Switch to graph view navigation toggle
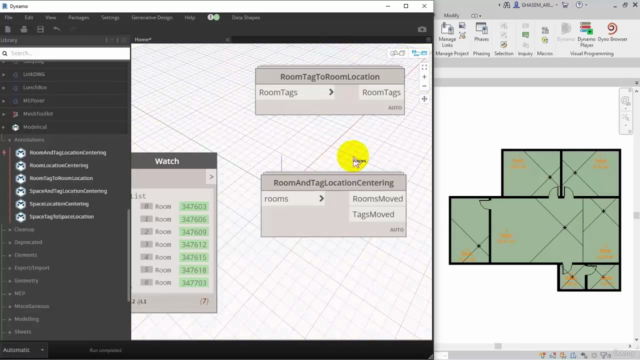 pyautogui.click(x=419, y=53)
